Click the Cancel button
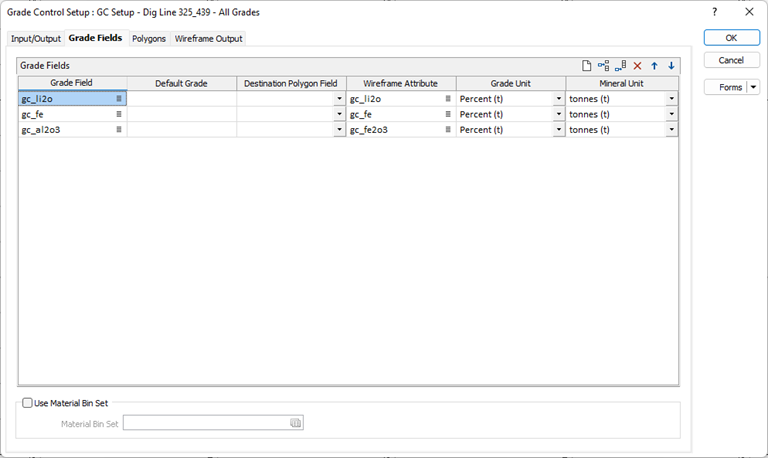This screenshot has height=458, width=768. tap(731, 60)
